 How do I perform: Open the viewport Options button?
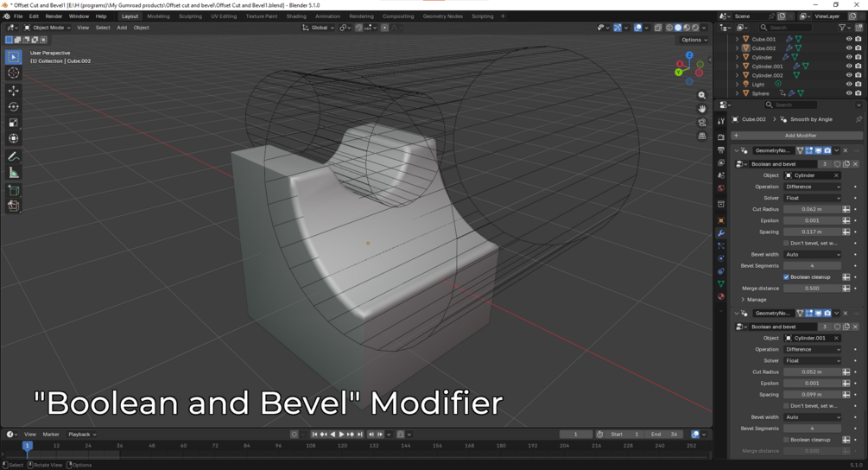[694, 40]
